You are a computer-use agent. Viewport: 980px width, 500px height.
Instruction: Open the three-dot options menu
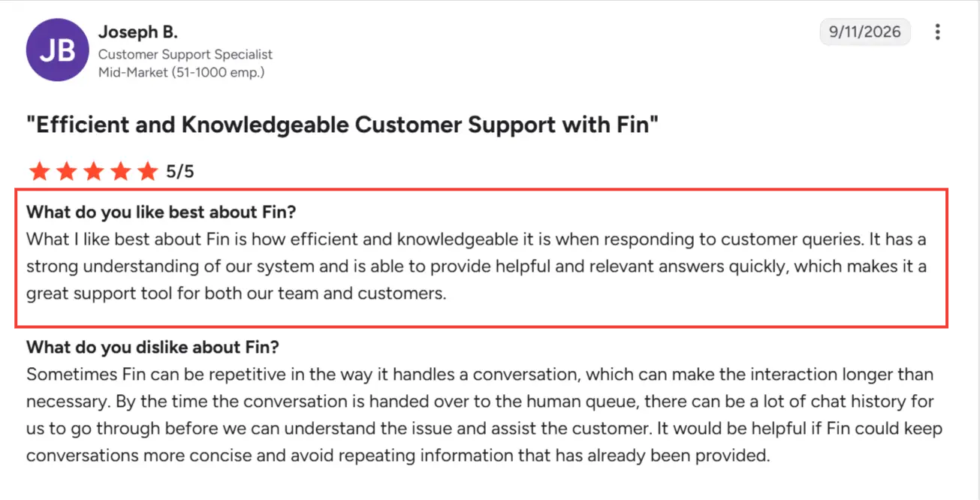(x=937, y=32)
